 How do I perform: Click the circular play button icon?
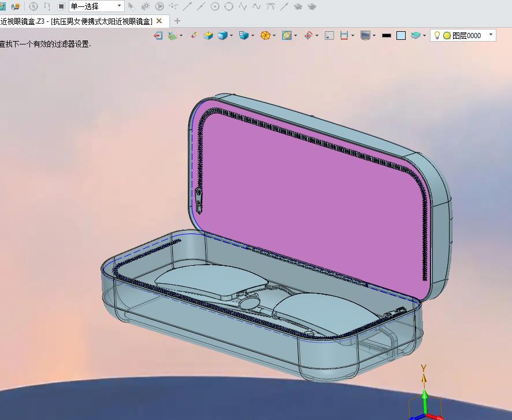point(159,6)
